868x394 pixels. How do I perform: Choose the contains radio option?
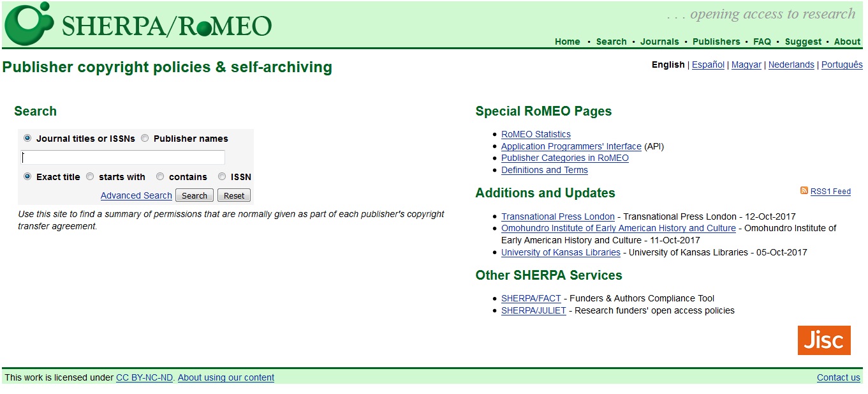coord(160,176)
